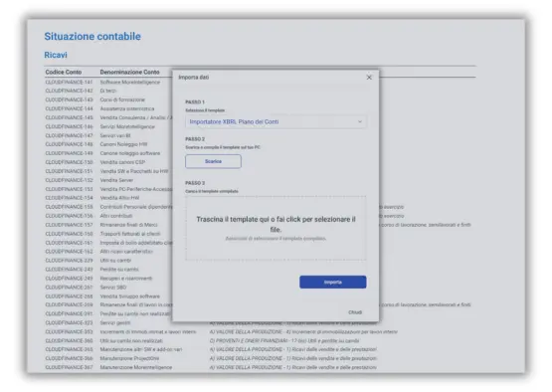Click the blue Importa button

332,283
